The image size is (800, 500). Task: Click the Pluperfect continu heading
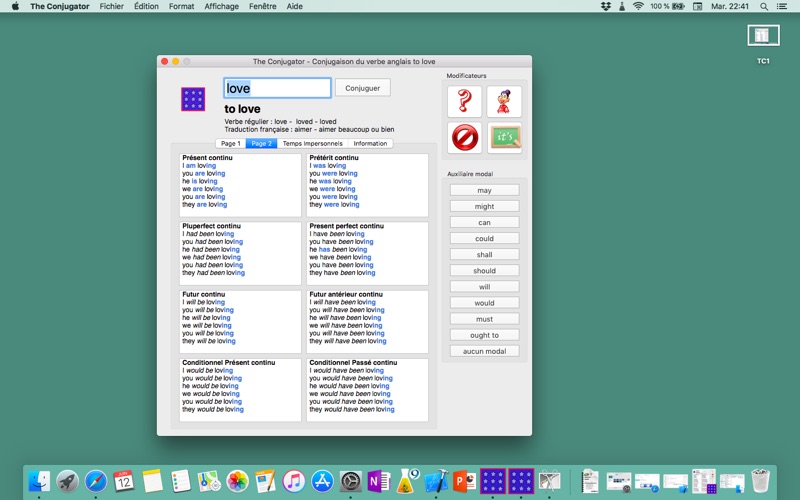click(x=211, y=226)
